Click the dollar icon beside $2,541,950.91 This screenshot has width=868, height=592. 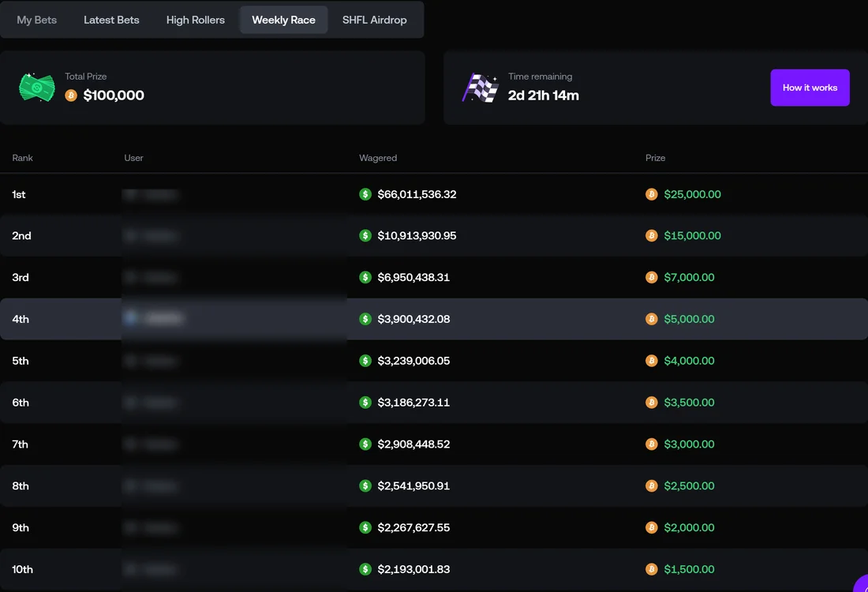365,485
